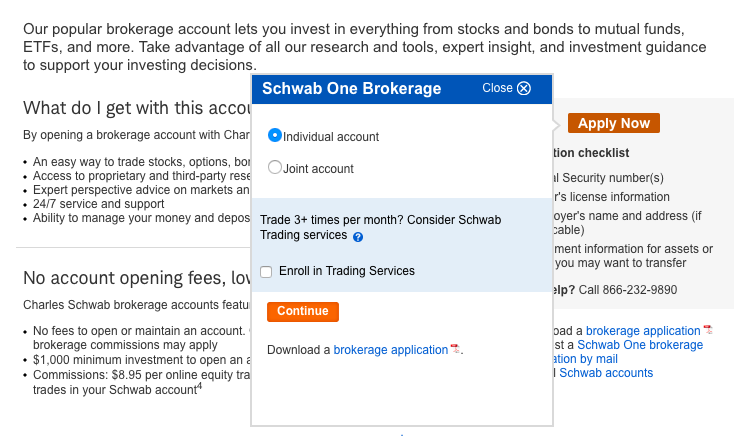Image resolution: width=739 pixels, height=441 pixels.
Task: Choose the Joint account radio button
Action: click(x=275, y=168)
